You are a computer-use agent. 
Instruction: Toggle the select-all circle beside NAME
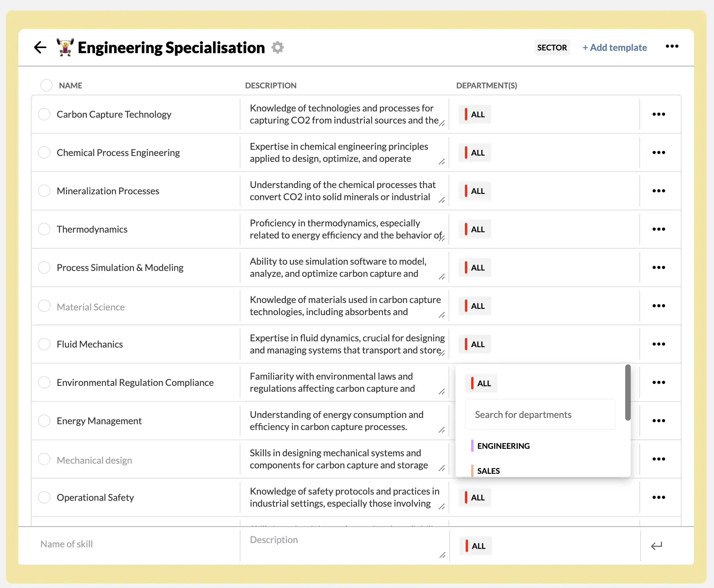click(47, 85)
